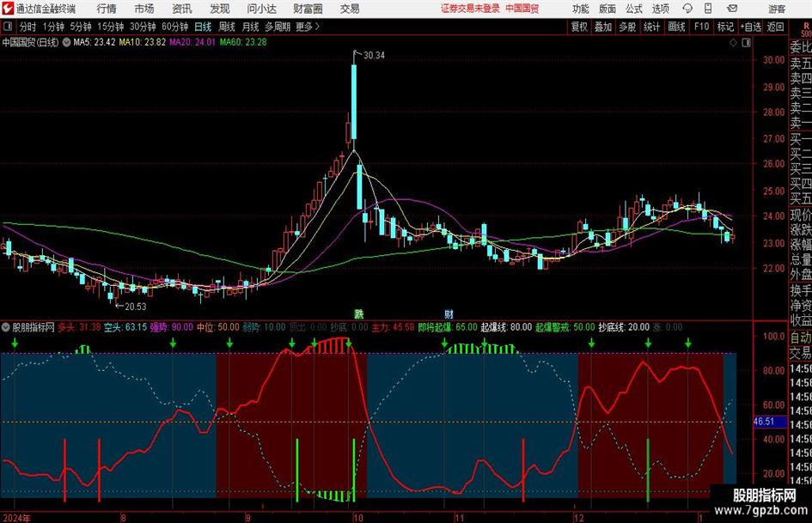Select the 日线 daily chart tab

[203, 27]
